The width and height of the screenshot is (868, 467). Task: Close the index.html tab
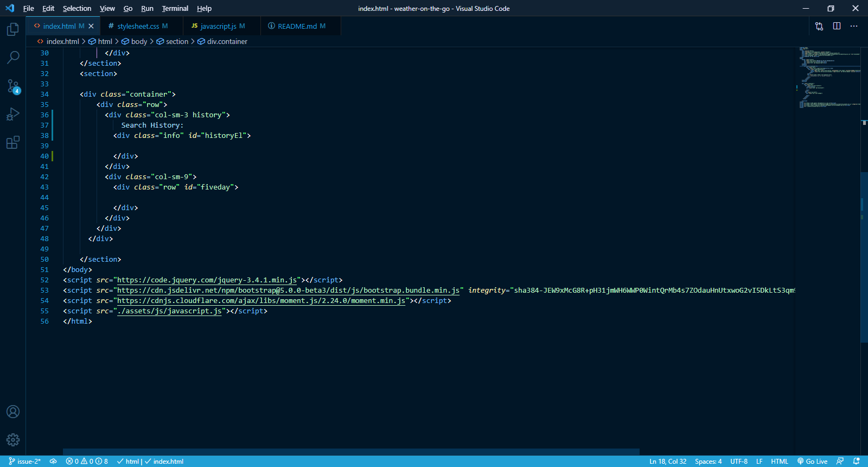(x=91, y=26)
